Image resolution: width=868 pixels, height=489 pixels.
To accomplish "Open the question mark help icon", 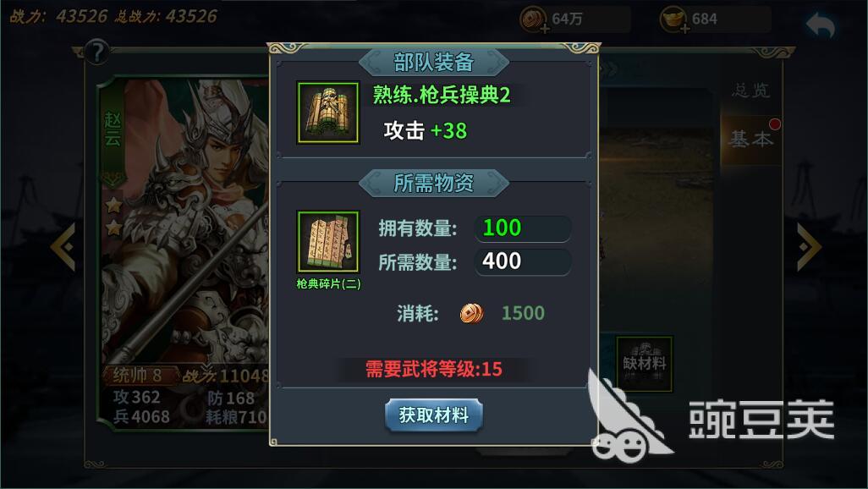I will point(97,52).
